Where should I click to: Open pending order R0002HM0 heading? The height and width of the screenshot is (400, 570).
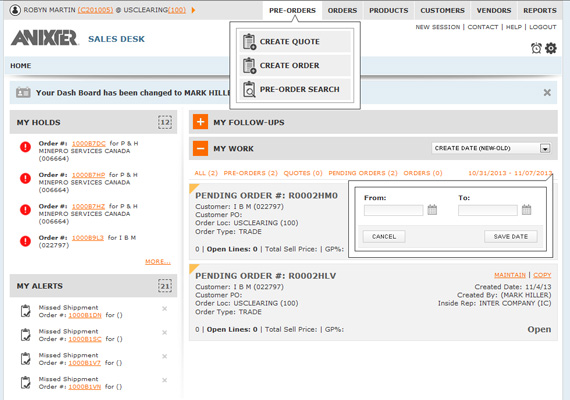pos(266,196)
